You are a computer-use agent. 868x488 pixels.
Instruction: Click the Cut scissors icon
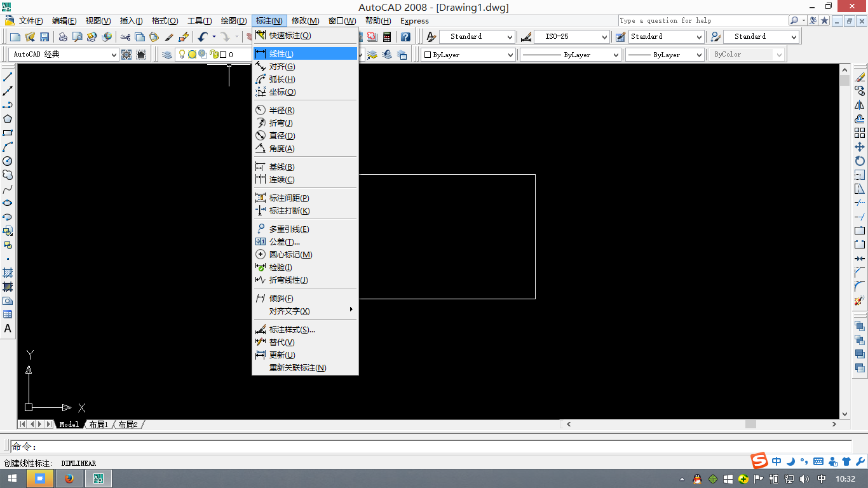pyautogui.click(x=125, y=37)
